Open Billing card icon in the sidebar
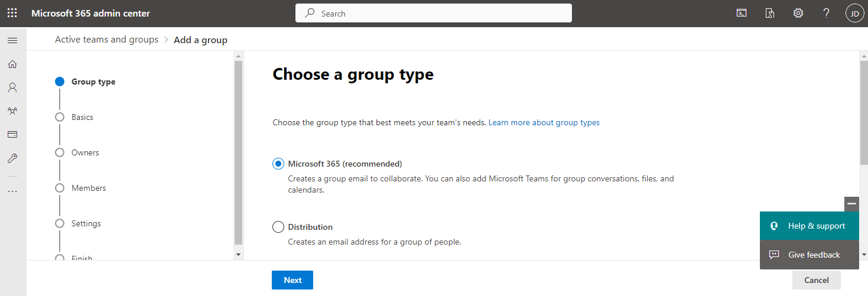This screenshot has width=868, height=296. click(x=12, y=135)
